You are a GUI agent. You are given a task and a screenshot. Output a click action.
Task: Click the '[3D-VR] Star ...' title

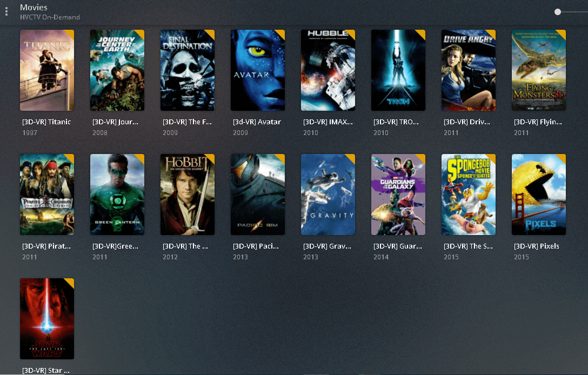point(46,371)
